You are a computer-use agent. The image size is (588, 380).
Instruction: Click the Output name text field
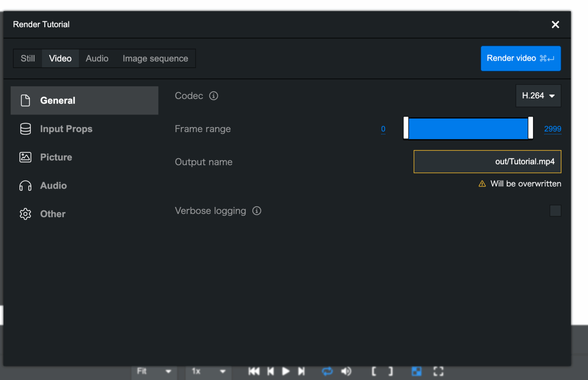(x=487, y=162)
